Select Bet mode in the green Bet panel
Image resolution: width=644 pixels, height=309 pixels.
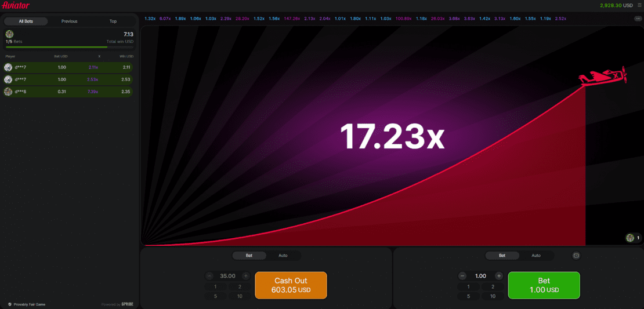[x=502, y=255]
